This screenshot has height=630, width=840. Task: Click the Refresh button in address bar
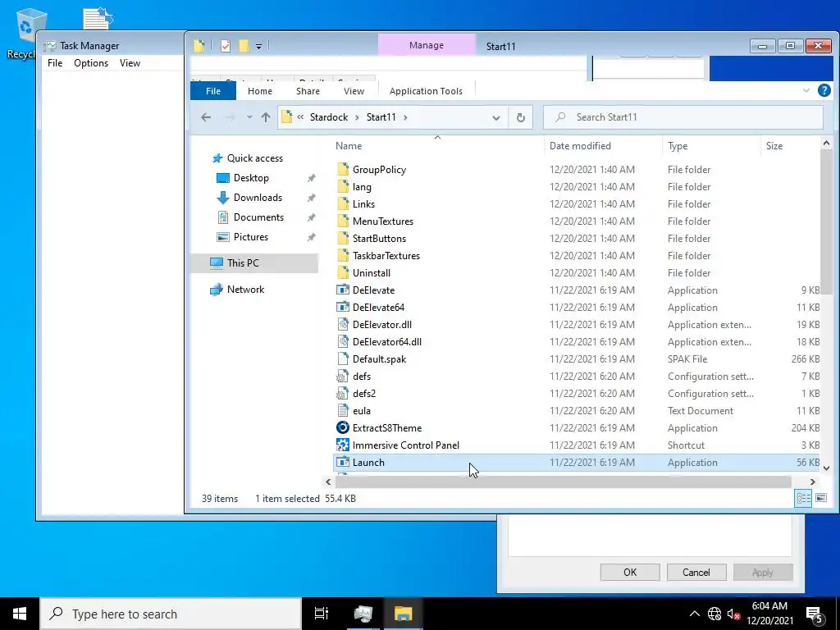(520, 117)
